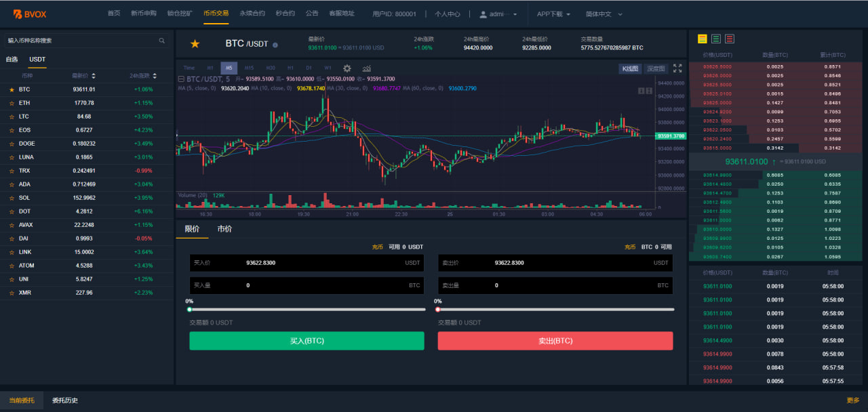Image resolution: width=868 pixels, height=412 pixels.
Task: Show buy-only order book icon
Action: pyautogui.click(x=715, y=39)
